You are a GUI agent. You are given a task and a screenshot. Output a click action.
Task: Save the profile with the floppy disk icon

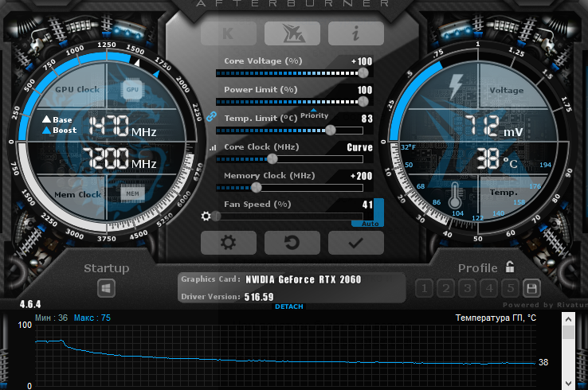tap(531, 288)
